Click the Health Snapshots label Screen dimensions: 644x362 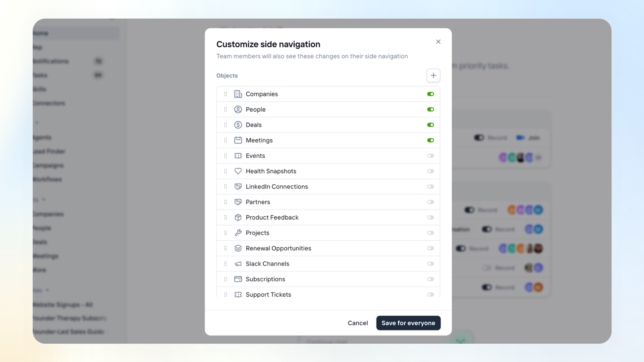point(271,171)
